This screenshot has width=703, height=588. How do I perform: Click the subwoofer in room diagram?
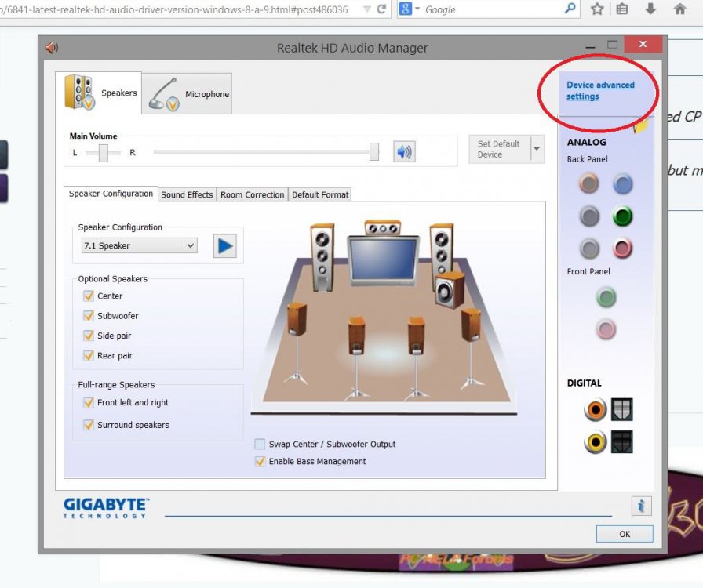(450, 290)
